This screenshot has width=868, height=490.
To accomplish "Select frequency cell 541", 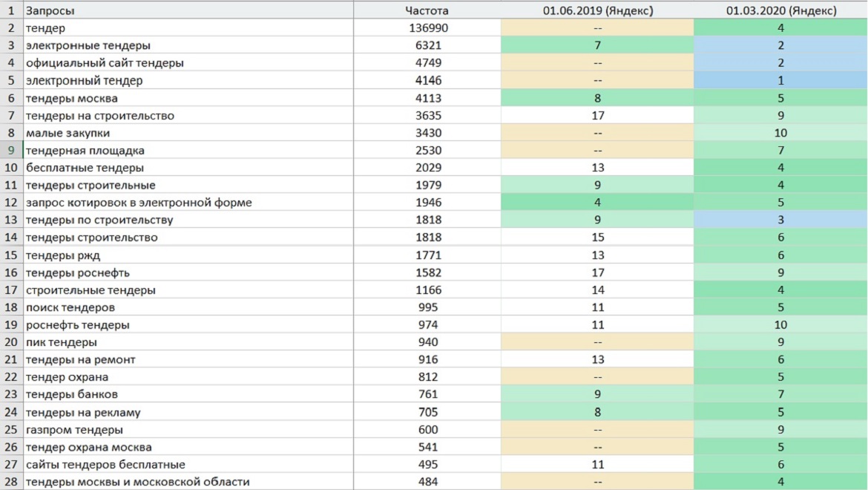I will pyautogui.click(x=427, y=447).
